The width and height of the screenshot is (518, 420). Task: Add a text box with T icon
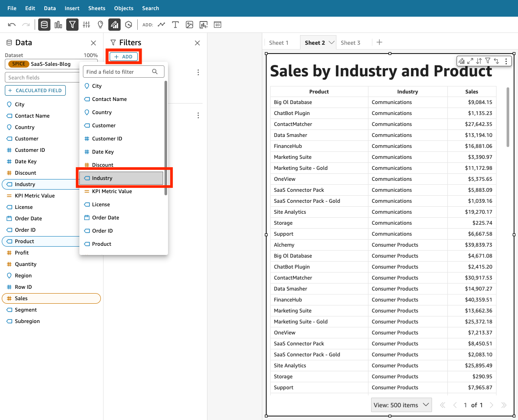[x=175, y=25]
